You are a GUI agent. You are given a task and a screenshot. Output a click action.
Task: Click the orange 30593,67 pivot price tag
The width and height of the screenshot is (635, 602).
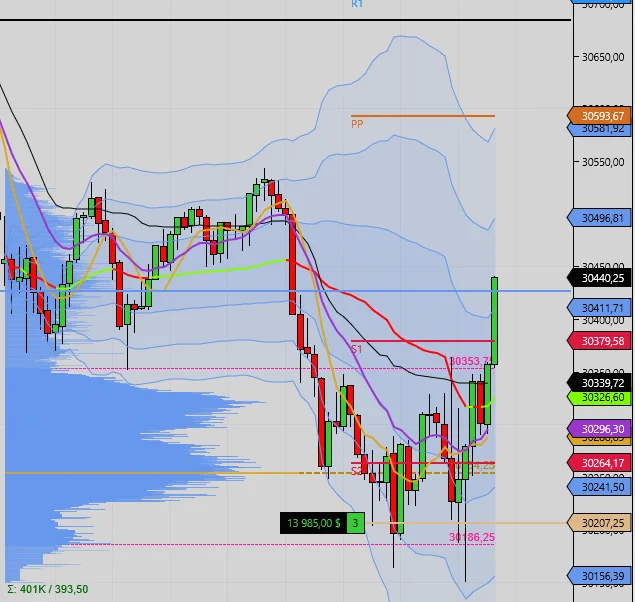(x=599, y=116)
